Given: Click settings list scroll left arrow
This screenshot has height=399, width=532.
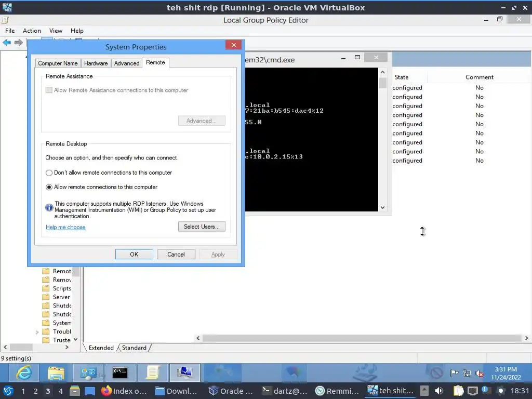Looking at the screenshot, I should pyautogui.click(x=198, y=338).
